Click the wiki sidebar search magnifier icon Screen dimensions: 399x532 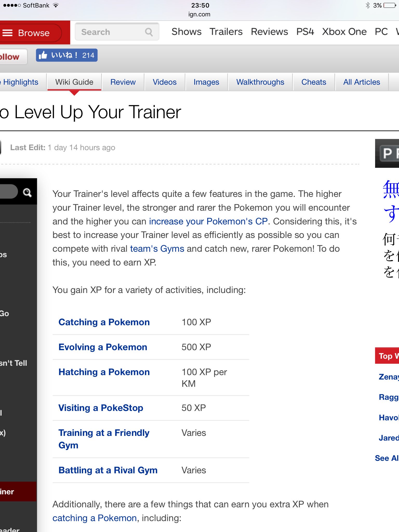[27, 192]
